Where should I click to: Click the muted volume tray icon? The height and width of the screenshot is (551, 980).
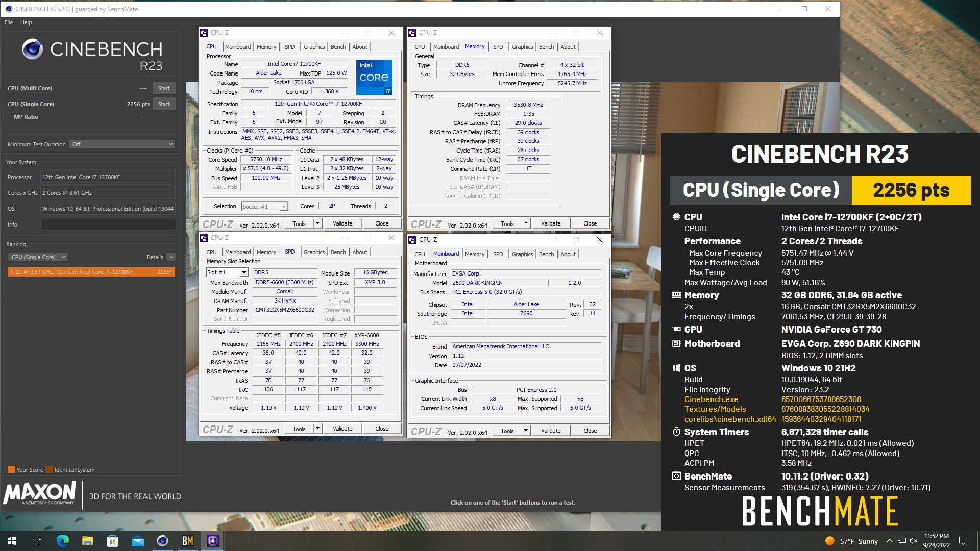pyautogui.click(x=914, y=541)
